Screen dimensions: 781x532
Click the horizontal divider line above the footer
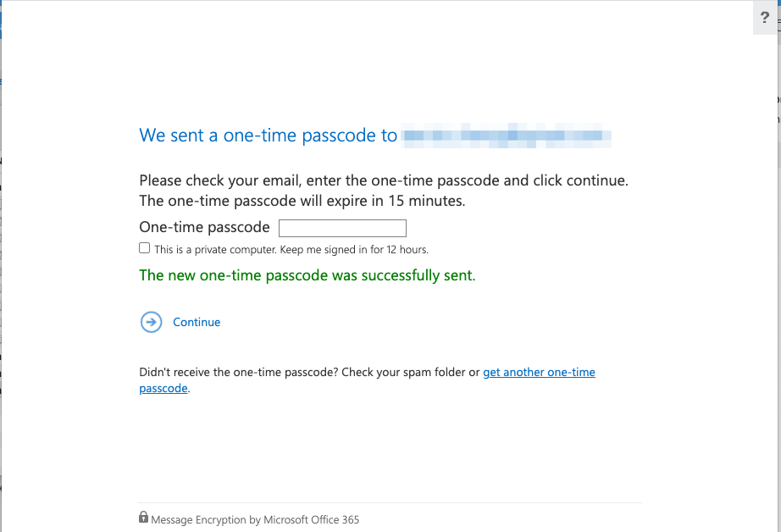click(x=390, y=503)
